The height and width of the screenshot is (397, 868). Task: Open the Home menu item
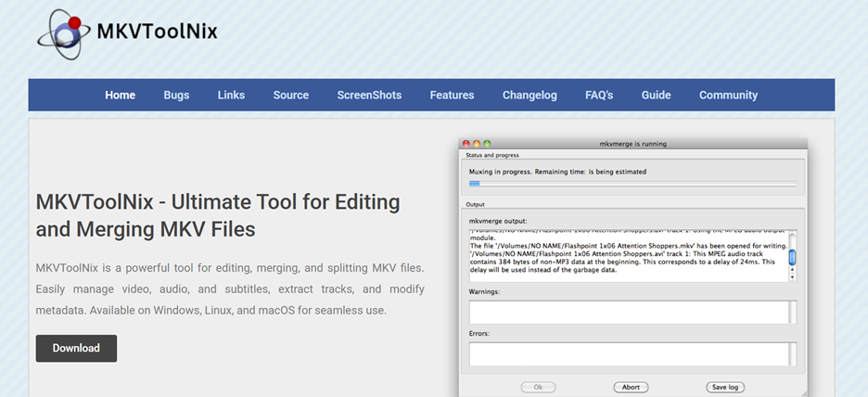[x=120, y=95]
